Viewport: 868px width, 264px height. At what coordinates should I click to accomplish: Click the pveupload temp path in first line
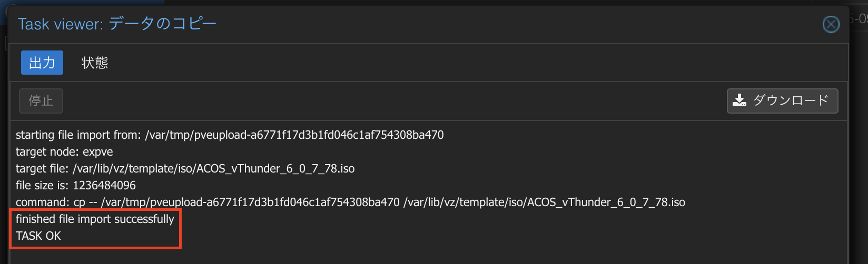[294, 135]
